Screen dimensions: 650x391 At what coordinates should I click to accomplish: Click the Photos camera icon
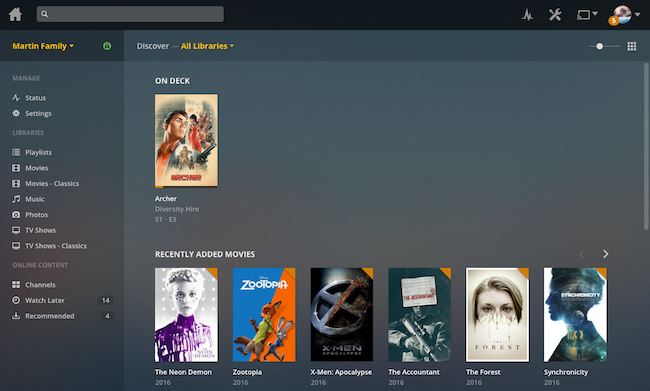pos(16,214)
